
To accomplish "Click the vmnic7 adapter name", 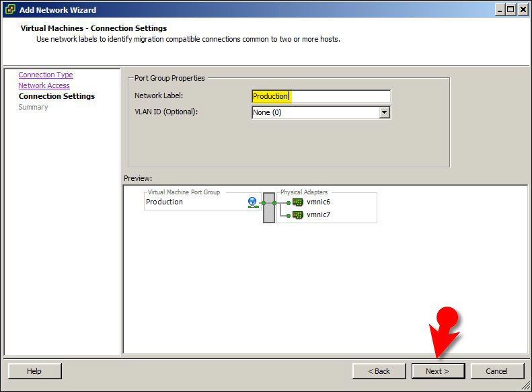I will 318,214.
